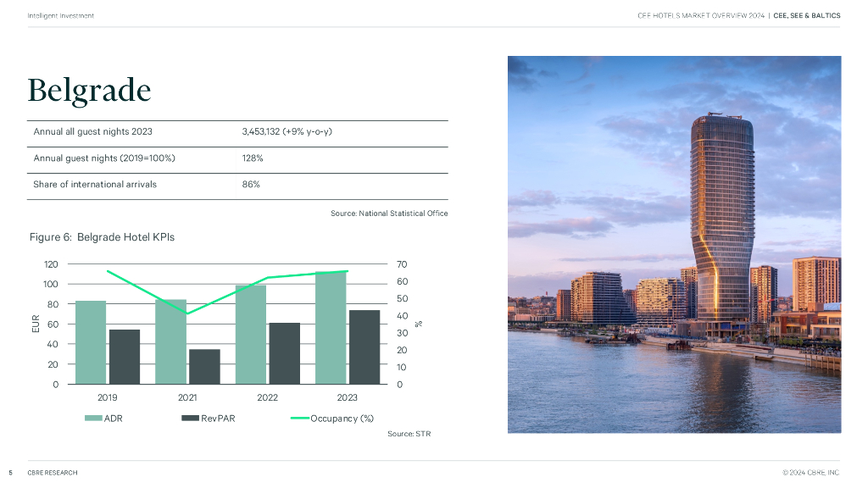Click the 'Figure 6: Belgrade Hotel KPIs' heading
This screenshot has width=868, height=488.
pos(102,237)
